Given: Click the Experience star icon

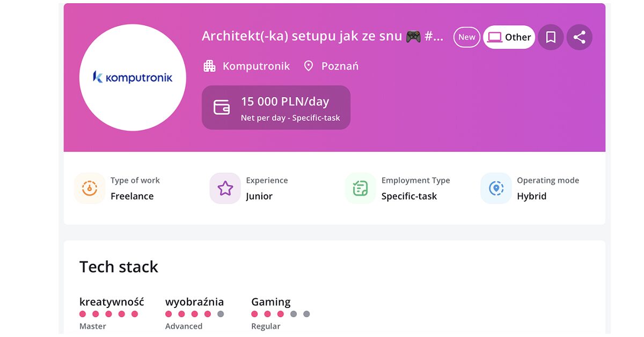Looking at the screenshot, I should [x=225, y=188].
